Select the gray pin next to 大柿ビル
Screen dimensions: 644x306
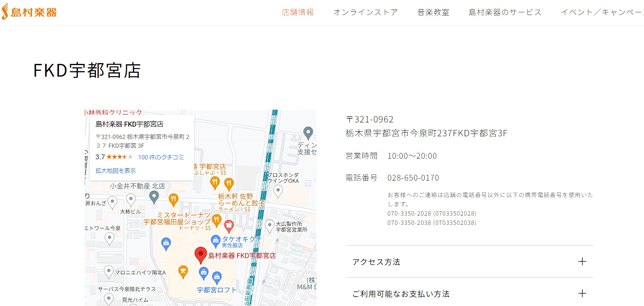pos(131,201)
